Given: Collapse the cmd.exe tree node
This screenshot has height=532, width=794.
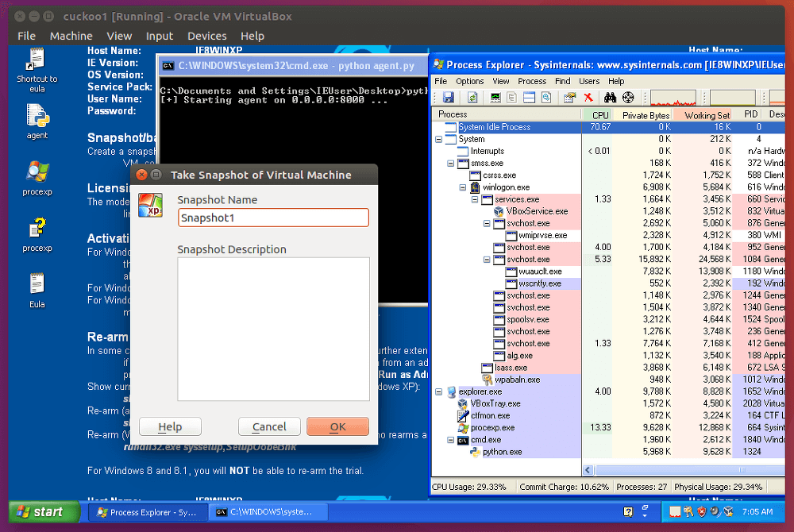Looking at the screenshot, I should 451,440.
